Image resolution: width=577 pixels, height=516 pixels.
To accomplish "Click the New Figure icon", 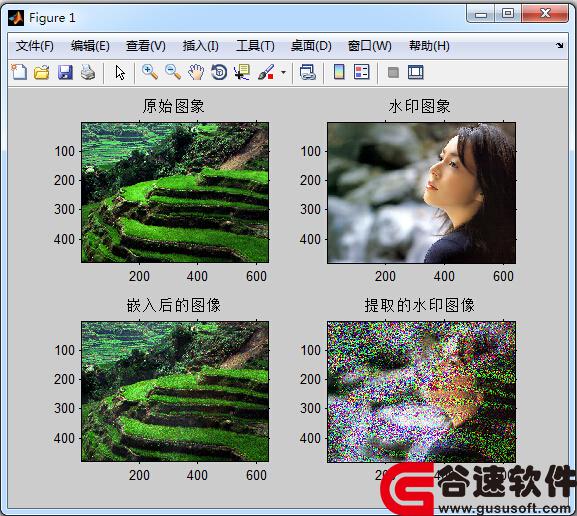I will click(x=19, y=72).
